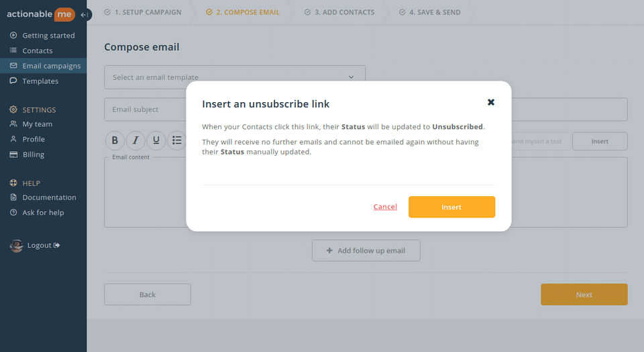Go to the 3. Add Contacts step
The height and width of the screenshot is (352, 644).
click(339, 12)
